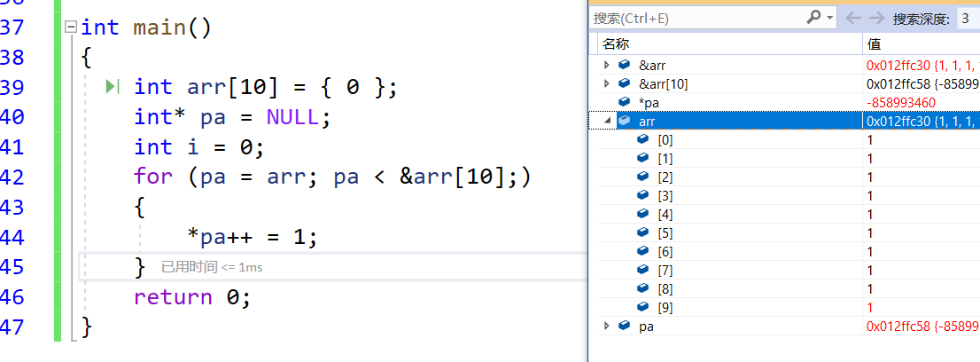The image size is (980, 362).
Task: Click the cube icon beside [0]
Action: click(643, 139)
